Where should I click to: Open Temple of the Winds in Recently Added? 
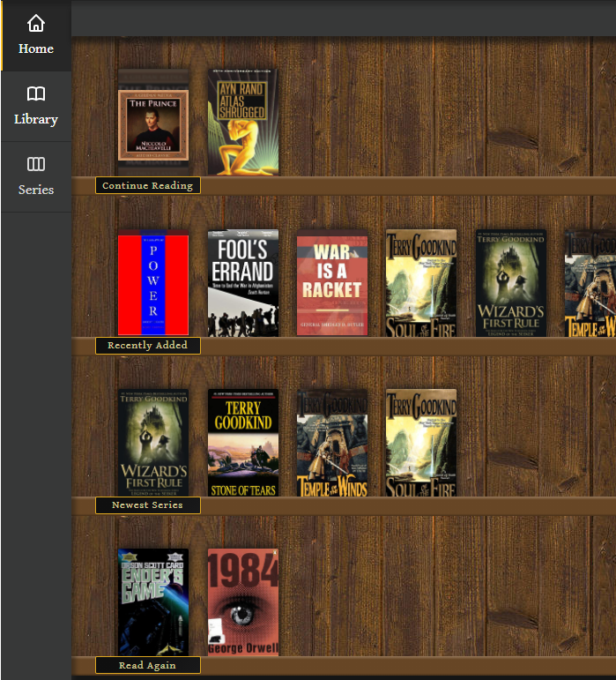(590, 283)
